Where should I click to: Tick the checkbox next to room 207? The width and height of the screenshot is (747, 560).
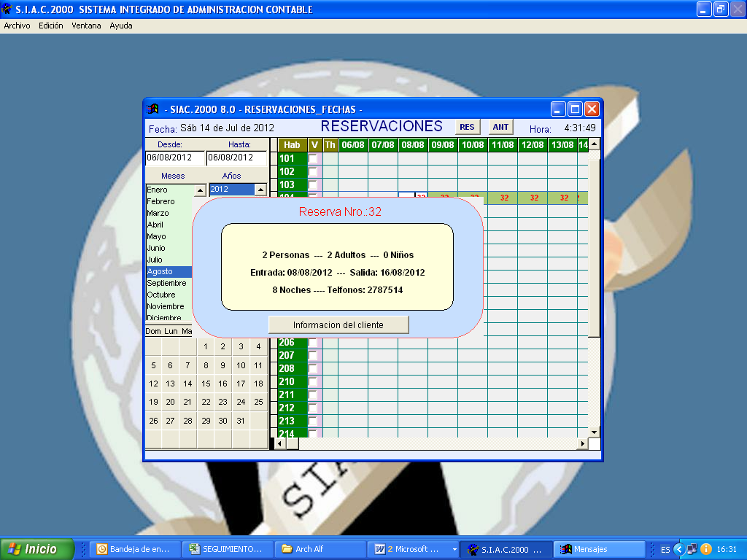click(313, 355)
